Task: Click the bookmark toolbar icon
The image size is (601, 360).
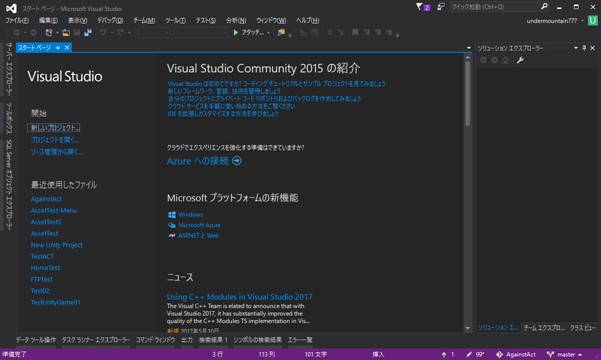Action: [x=355, y=33]
